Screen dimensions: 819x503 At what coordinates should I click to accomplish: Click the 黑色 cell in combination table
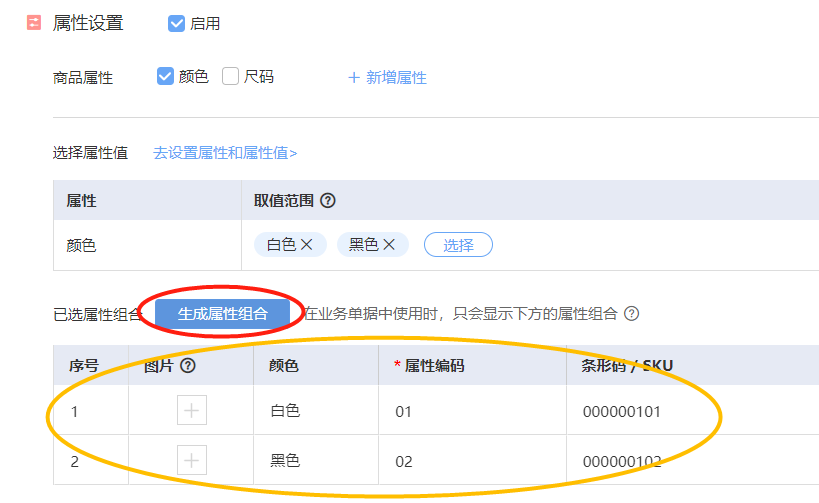tap(316, 460)
